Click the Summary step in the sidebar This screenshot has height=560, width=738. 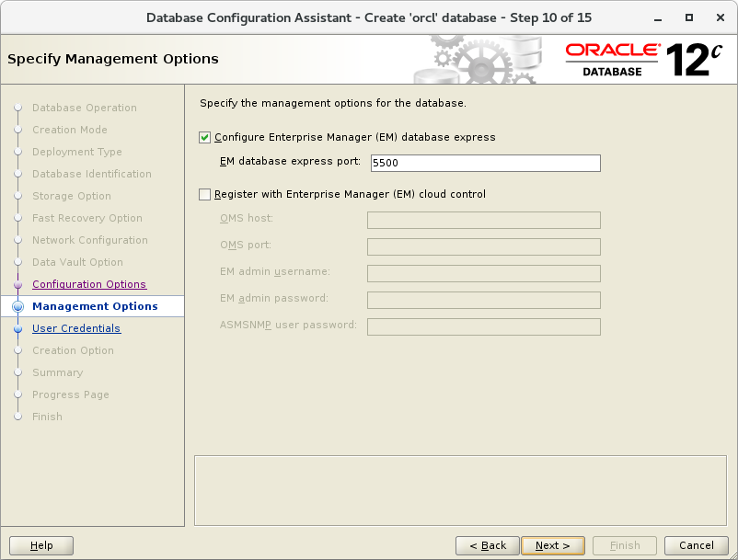[x=57, y=372]
